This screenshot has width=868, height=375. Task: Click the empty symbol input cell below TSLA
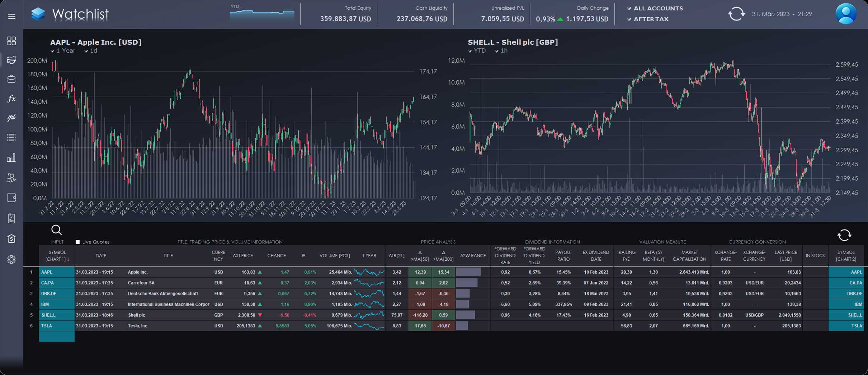(57, 337)
